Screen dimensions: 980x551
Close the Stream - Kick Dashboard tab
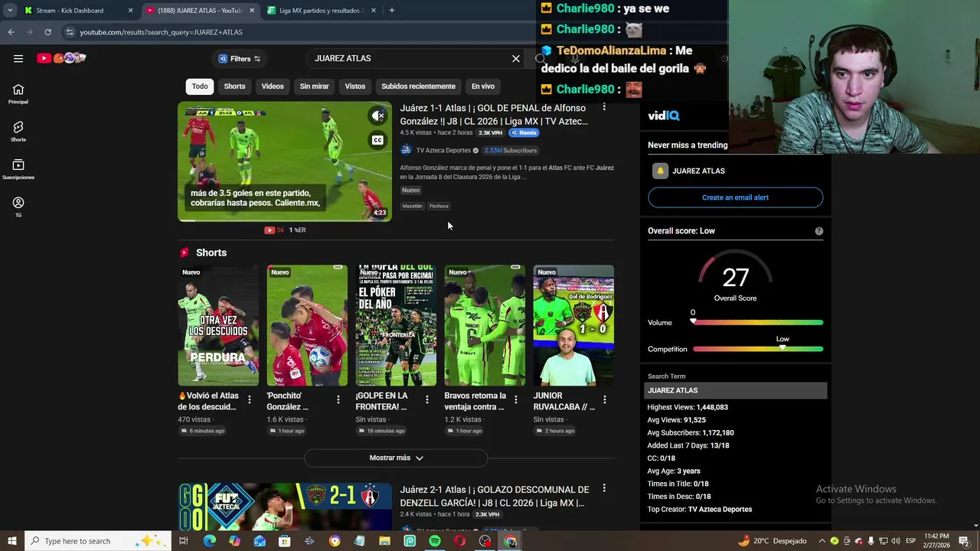coord(130,10)
